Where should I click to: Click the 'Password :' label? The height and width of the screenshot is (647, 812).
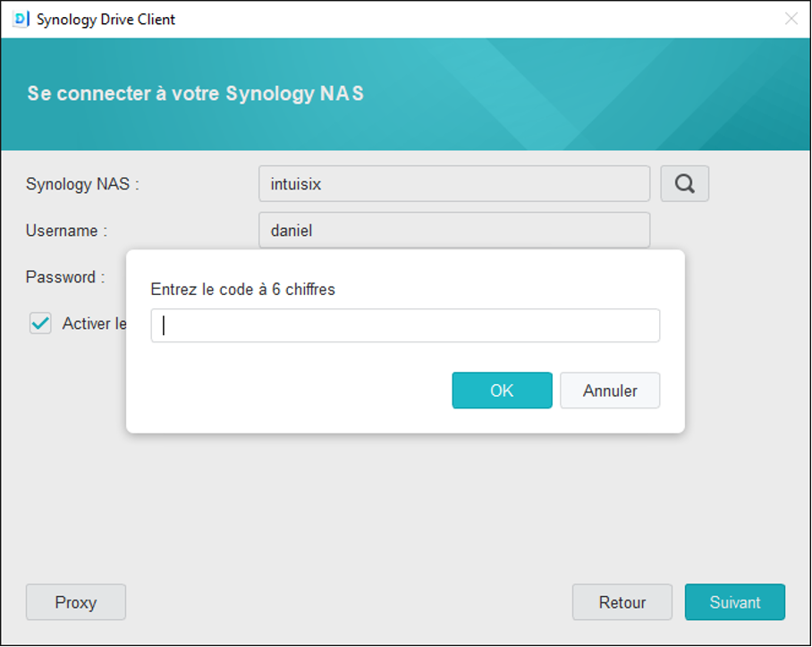click(x=66, y=277)
